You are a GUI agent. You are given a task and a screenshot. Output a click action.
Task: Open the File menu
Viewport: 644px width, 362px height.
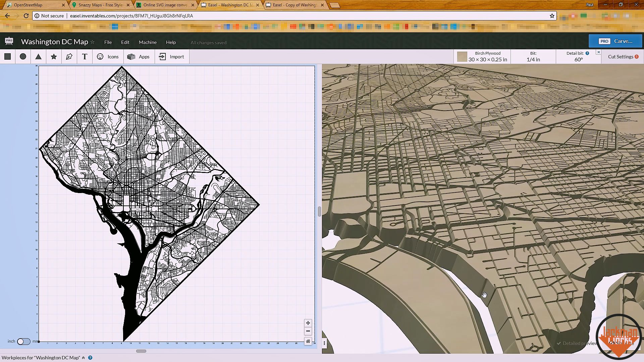108,42
